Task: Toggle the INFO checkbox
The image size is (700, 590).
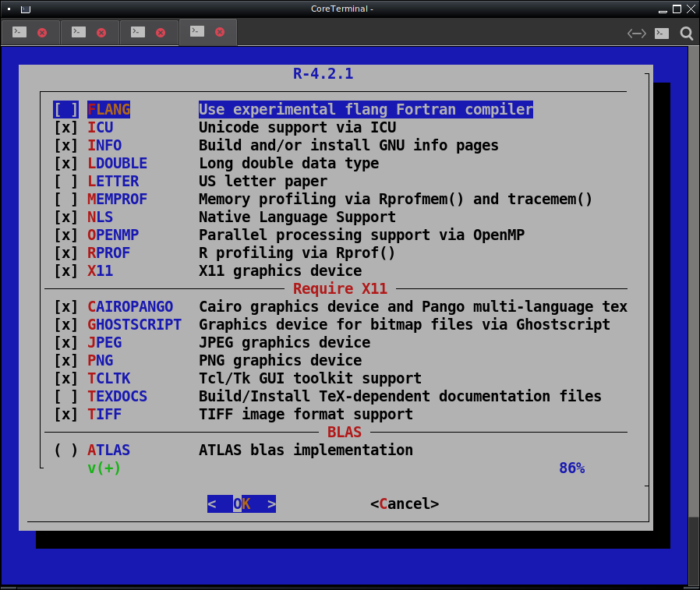Action: pyautogui.click(x=65, y=146)
